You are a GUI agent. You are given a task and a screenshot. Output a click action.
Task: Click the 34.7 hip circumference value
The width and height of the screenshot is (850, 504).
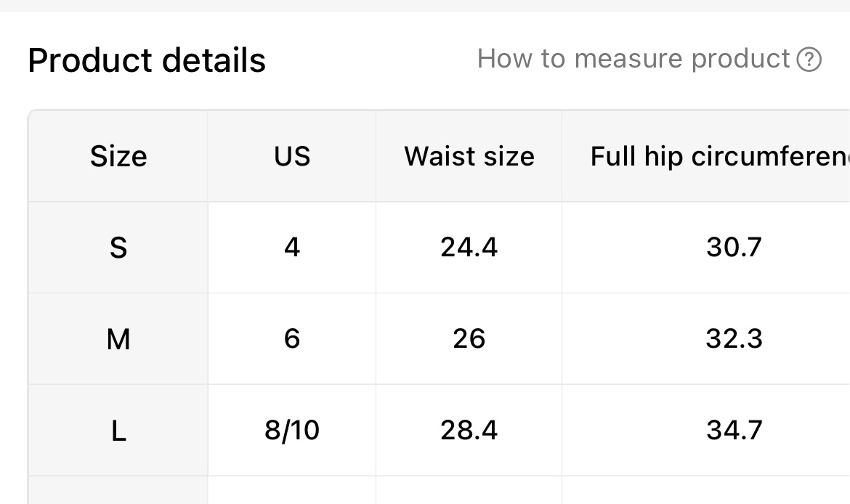pyautogui.click(x=734, y=431)
